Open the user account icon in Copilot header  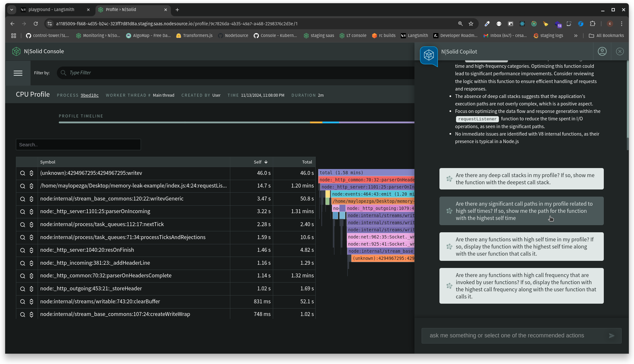pos(602,52)
